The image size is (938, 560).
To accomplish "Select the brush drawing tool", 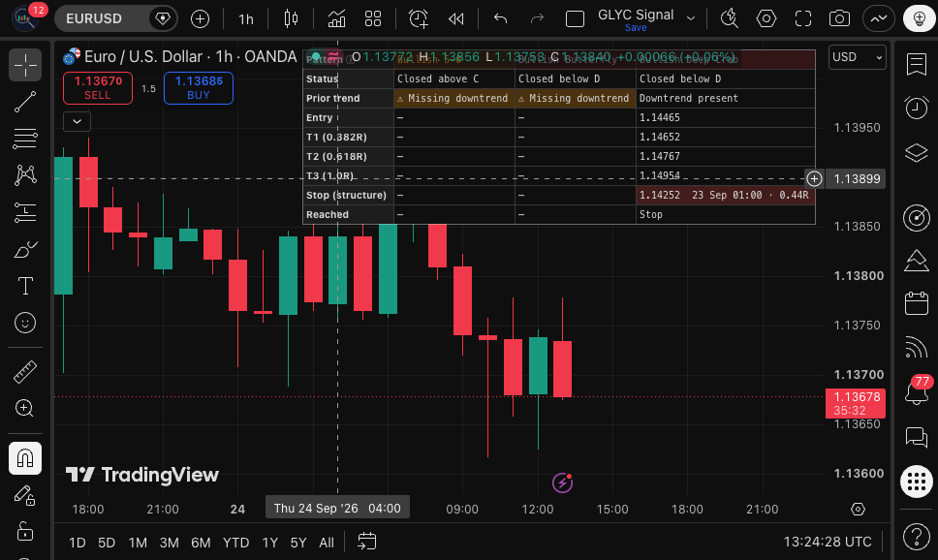I will [25, 250].
